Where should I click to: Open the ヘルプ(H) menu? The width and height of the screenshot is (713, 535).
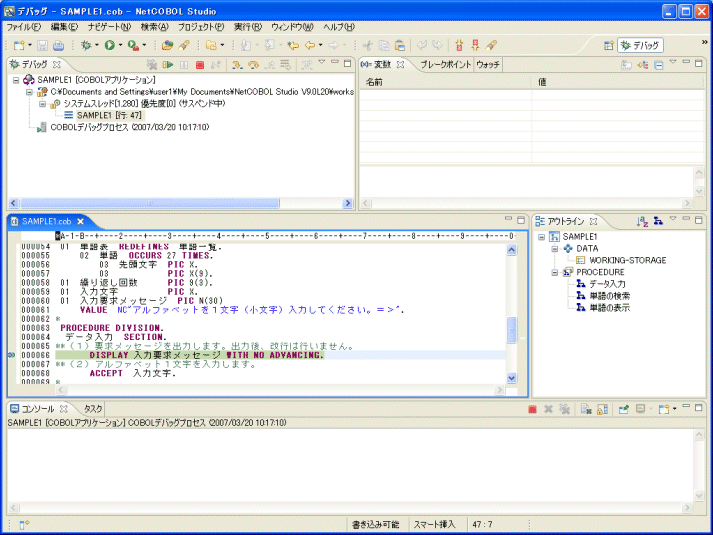(x=339, y=27)
